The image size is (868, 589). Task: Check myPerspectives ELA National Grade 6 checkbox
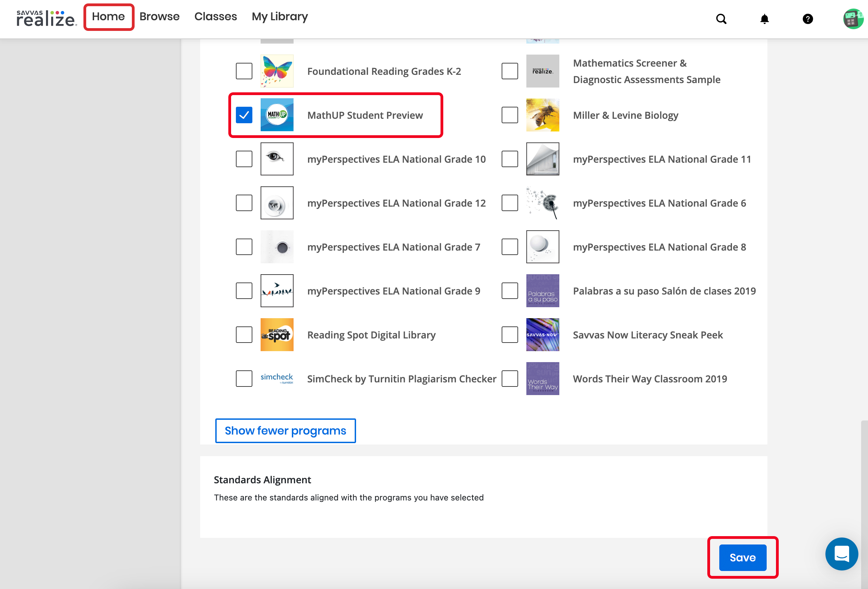point(510,203)
